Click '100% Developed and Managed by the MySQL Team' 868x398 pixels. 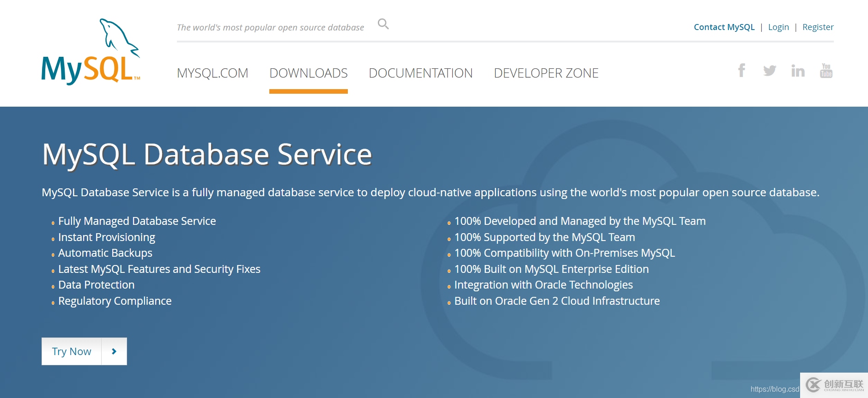click(580, 221)
